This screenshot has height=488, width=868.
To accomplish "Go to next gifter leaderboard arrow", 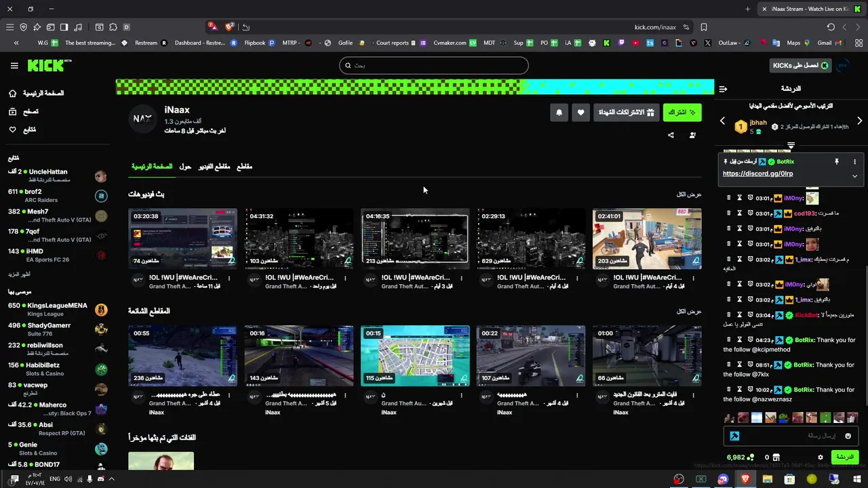I will (x=859, y=121).
